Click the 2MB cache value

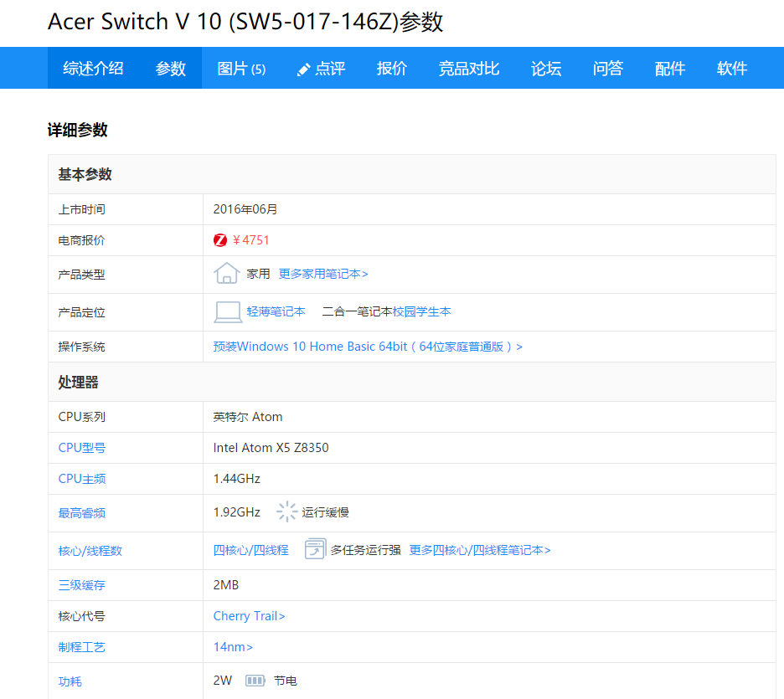(x=226, y=585)
